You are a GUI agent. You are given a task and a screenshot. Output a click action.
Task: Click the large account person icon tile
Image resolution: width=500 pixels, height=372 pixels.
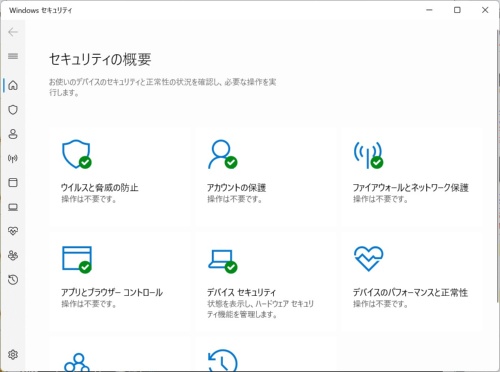pyautogui.click(x=222, y=154)
